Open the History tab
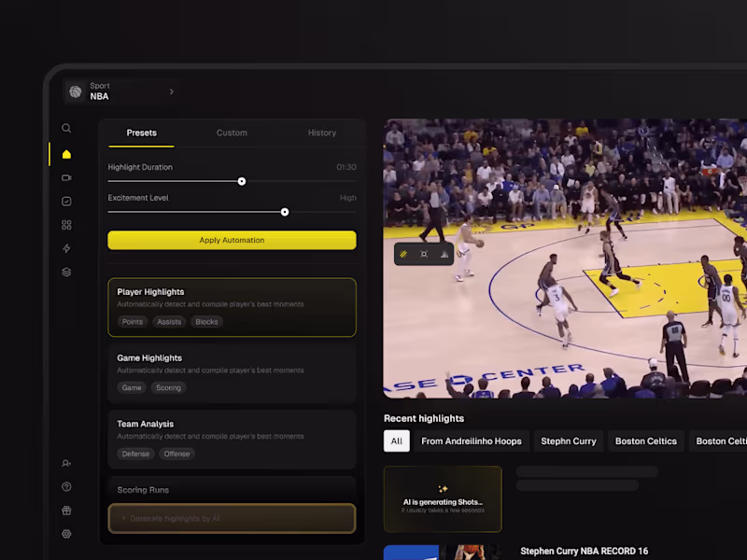This screenshot has height=560, width=747. tap(321, 133)
